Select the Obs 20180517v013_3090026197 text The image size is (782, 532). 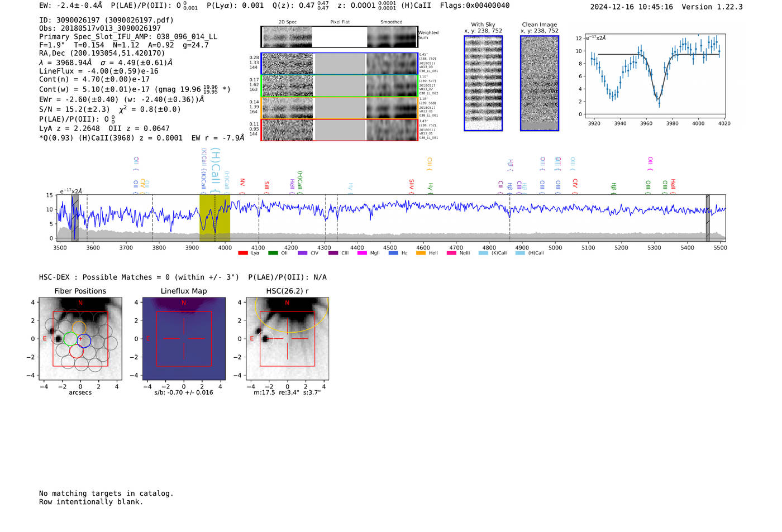pos(100,28)
